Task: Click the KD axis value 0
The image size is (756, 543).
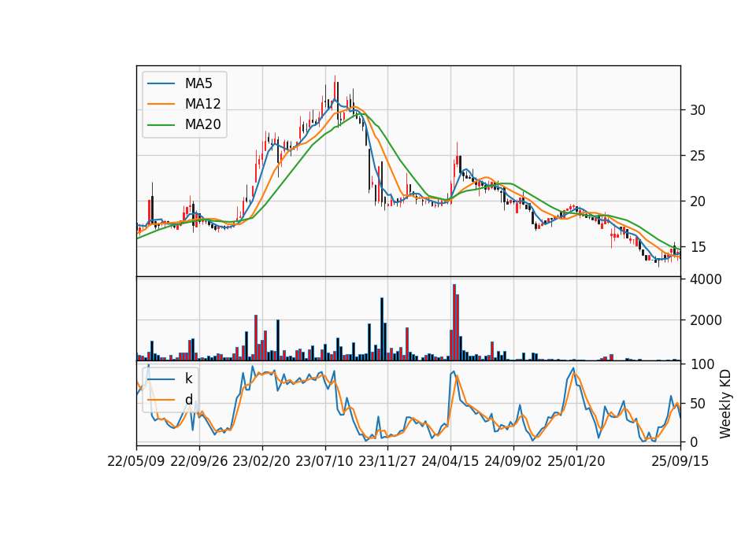Action: 694,441
